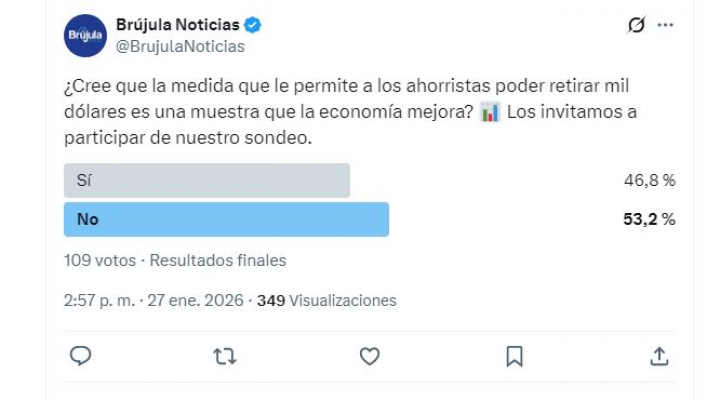Click the bar chart emoji in tweet
The height and width of the screenshot is (400, 720).
(489, 113)
